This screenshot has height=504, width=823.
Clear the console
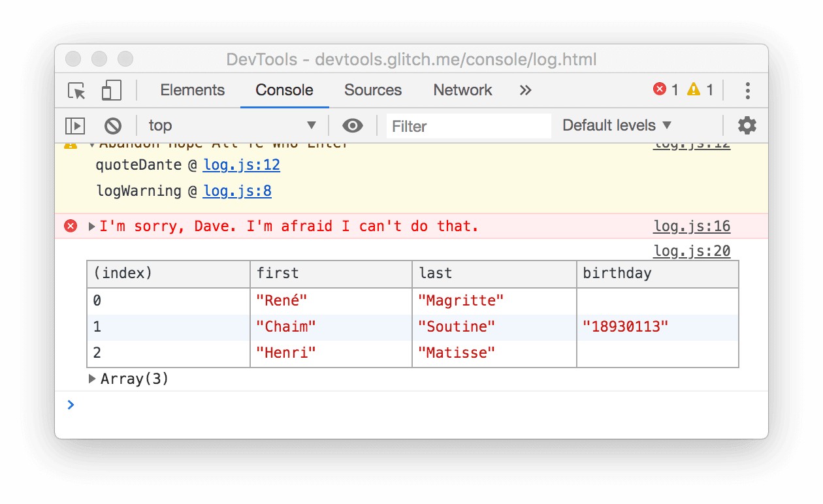112,125
